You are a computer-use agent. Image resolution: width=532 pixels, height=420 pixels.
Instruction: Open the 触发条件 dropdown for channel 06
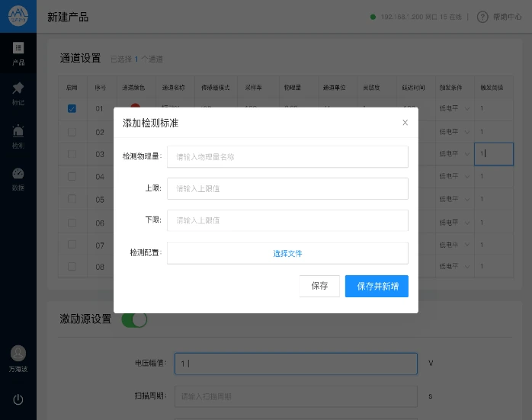pyautogui.click(x=455, y=223)
